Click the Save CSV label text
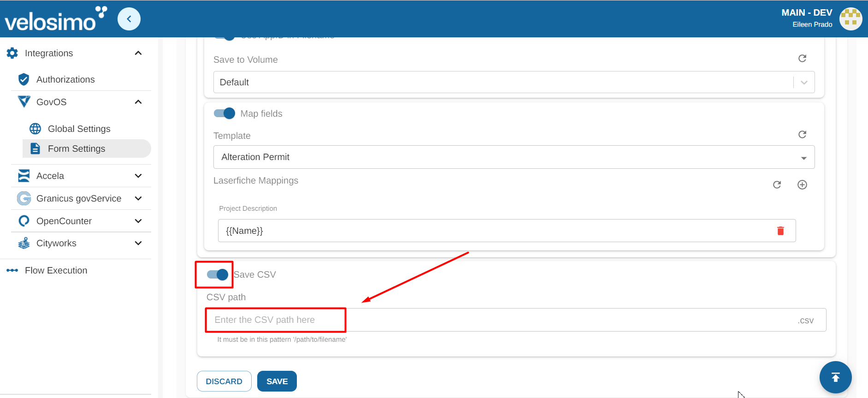The height and width of the screenshot is (398, 868). point(255,274)
